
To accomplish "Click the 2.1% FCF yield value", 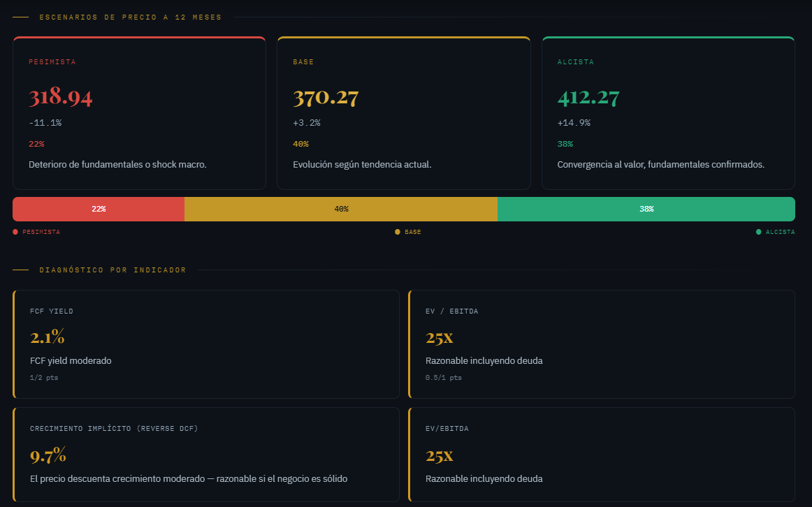I will click(x=47, y=337).
